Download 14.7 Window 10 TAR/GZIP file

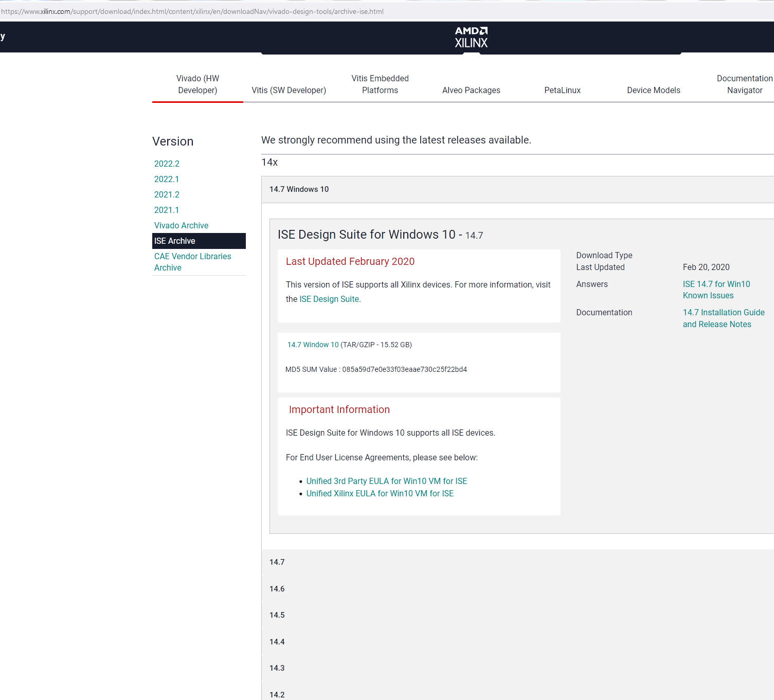click(313, 345)
